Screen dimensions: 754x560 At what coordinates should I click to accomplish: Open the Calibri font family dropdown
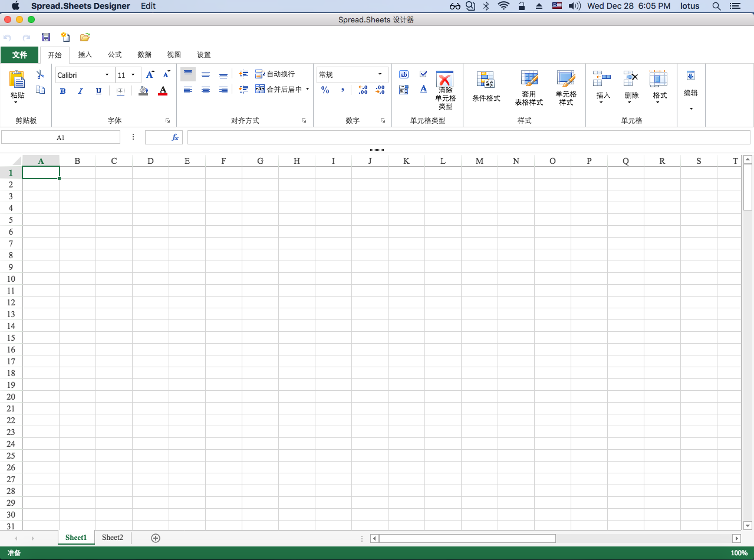coord(107,75)
